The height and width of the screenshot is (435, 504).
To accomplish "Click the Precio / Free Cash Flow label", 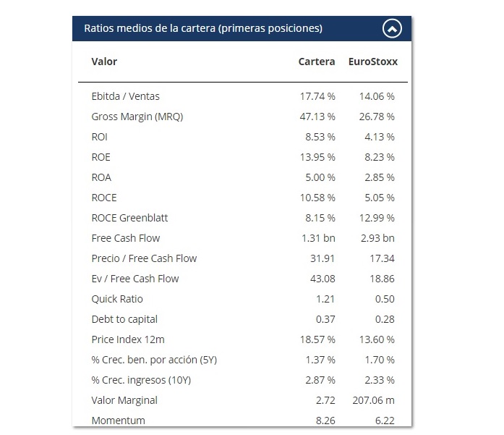I will click(144, 258).
